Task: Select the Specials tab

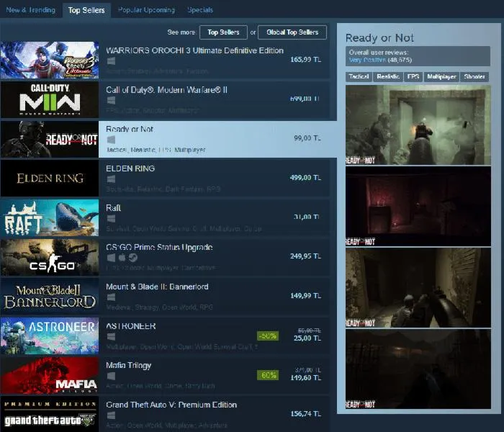Action: click(x=199, y=10)
